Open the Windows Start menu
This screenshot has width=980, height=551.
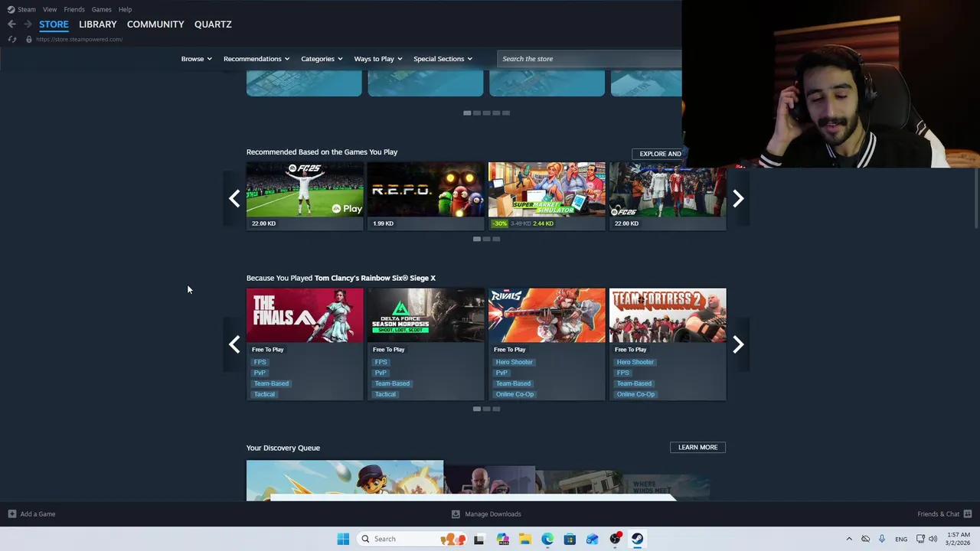coord(343,539)
